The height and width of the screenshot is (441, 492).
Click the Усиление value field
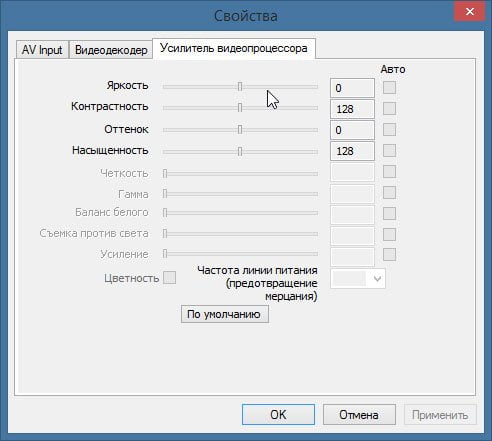(352, 256)
